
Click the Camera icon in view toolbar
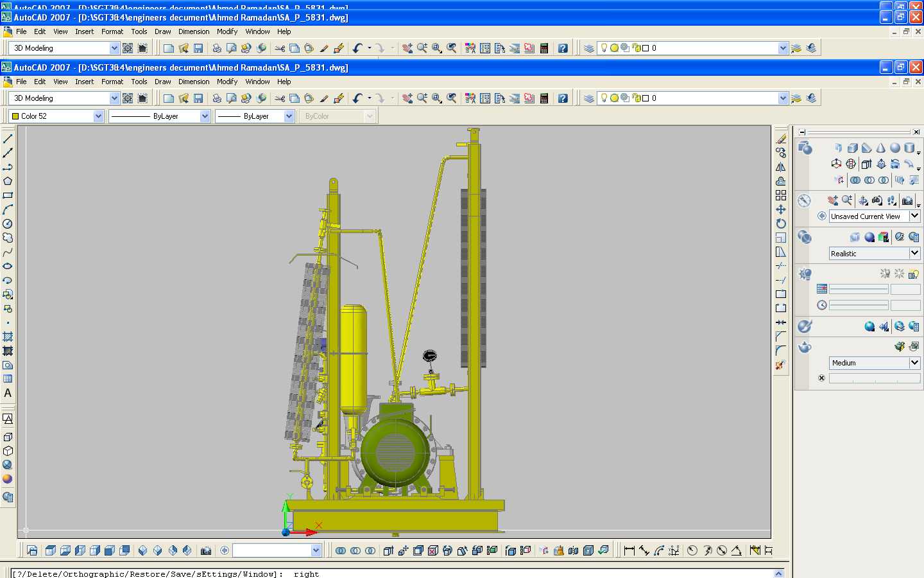coord(206,550)
